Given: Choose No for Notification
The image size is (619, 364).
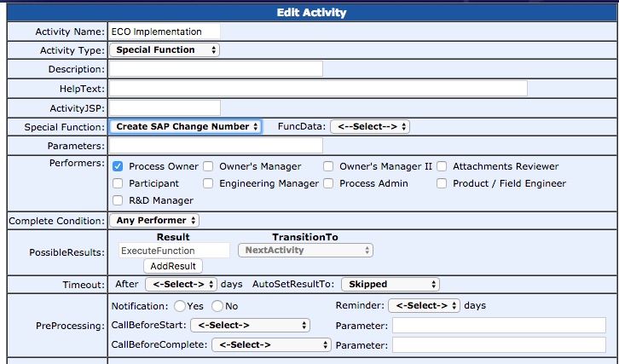Looking at the screenshot, I should 217,305.
